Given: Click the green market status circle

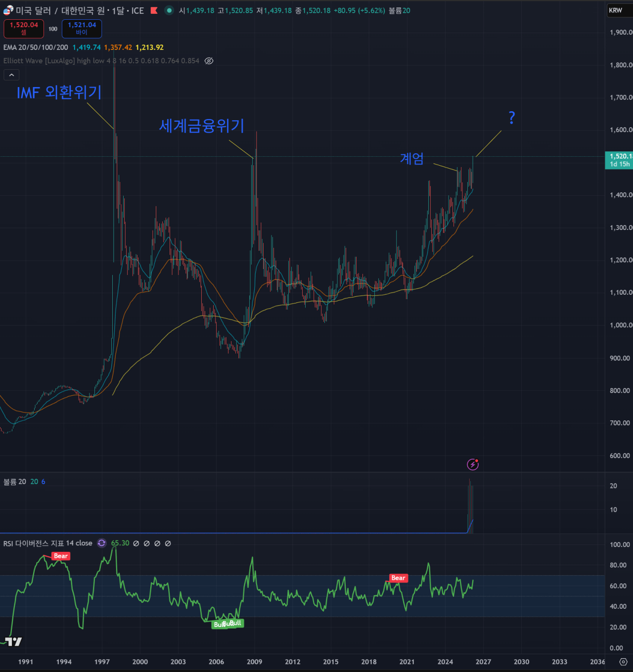Looking at the screenshot, I should coord(169,10).
